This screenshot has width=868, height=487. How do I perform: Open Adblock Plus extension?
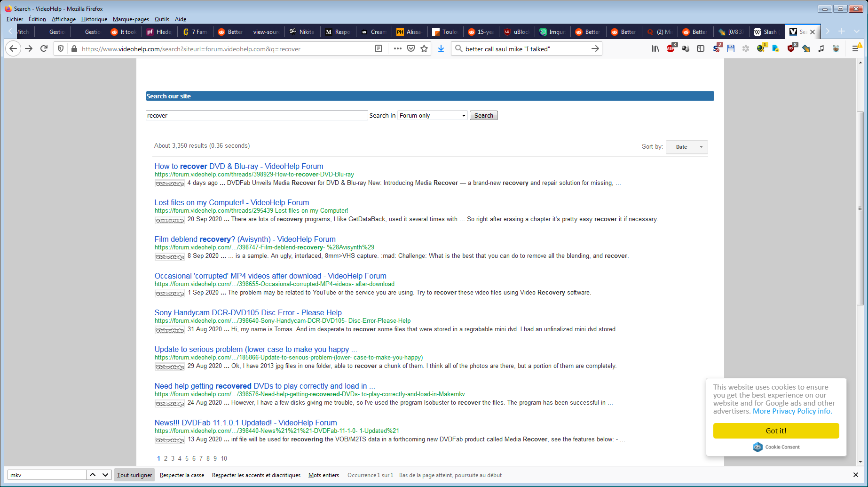[x=671, y=48]
